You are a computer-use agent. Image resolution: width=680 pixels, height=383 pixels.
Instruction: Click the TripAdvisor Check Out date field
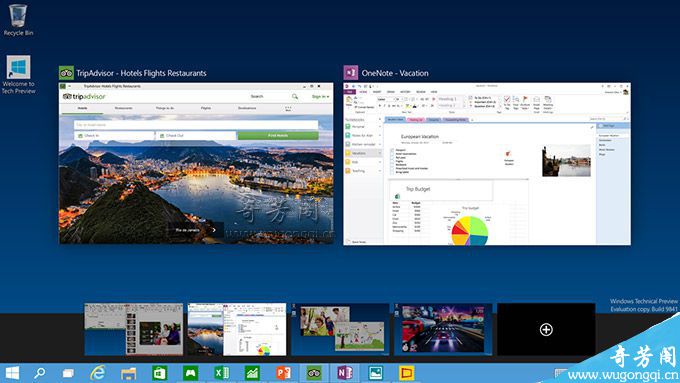196,136
